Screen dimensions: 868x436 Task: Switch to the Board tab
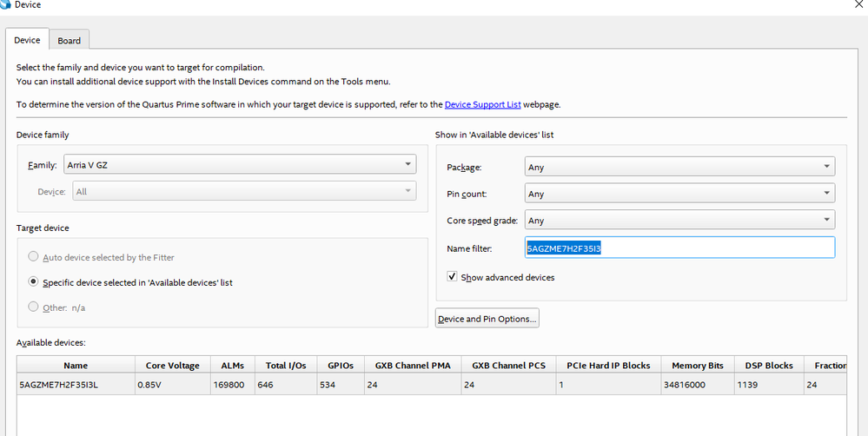tap(70, 41)
